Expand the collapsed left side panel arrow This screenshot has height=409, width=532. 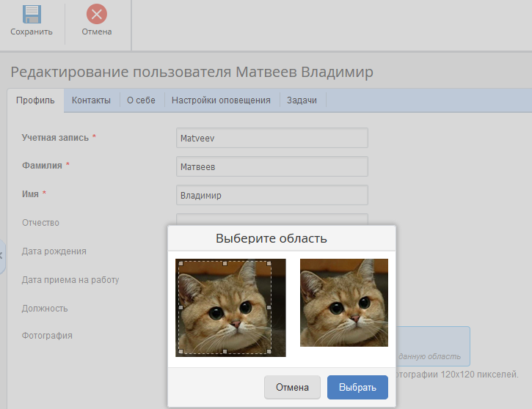(2, 255)
